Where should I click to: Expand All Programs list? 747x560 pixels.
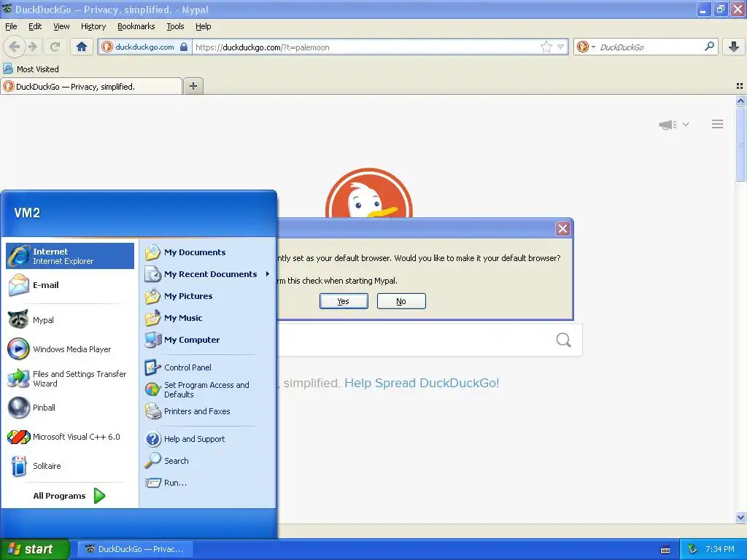69,496
